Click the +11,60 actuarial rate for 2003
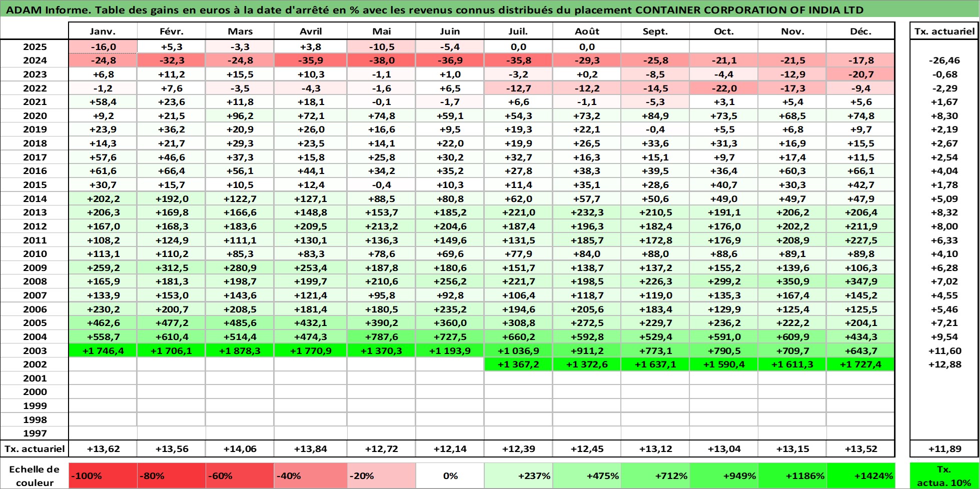Image resolution: width=980 pixels, height=489 pixels. click(944, 351)
